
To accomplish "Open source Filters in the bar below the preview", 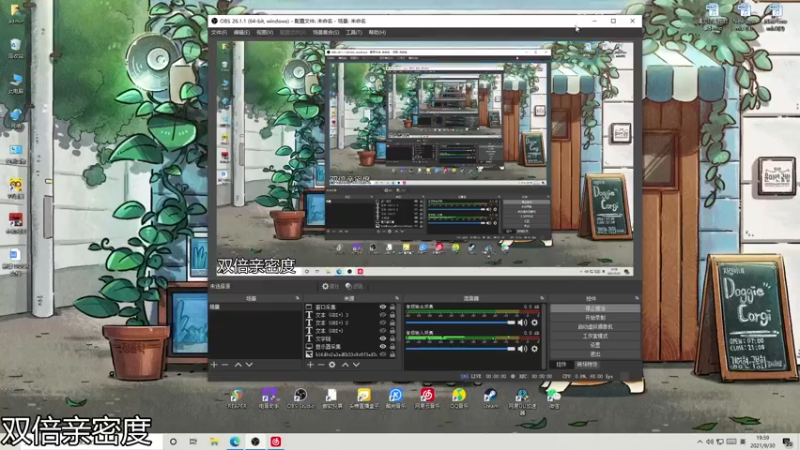I will point(354,286).
